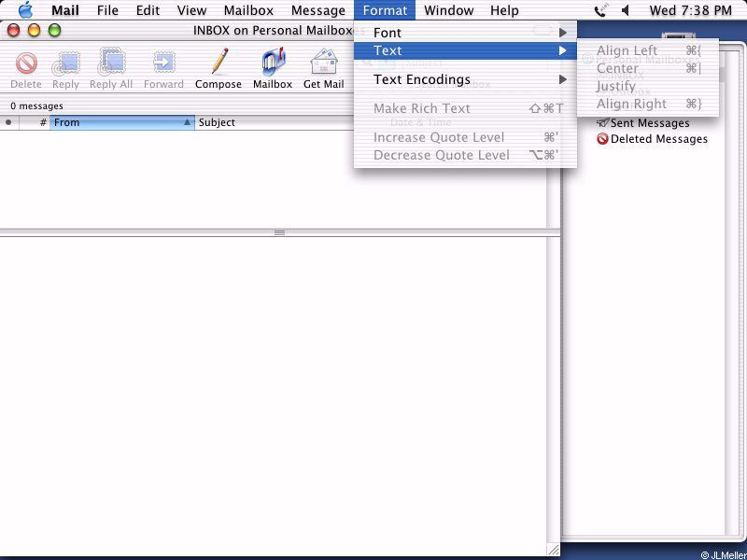Open the Message menu

click(x=318, y=10)
